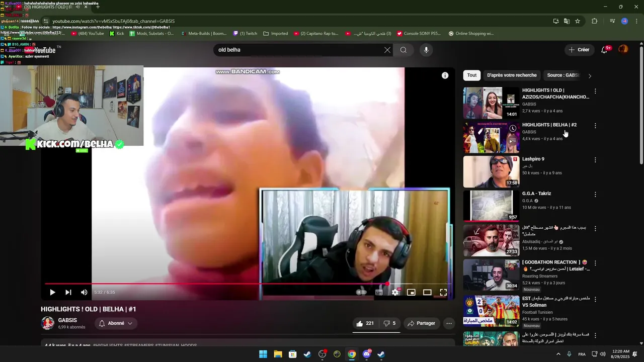Open the G.G.A - Takriz thumbnail
This screenshot has width=644, height=362.
tap(491, 206)
